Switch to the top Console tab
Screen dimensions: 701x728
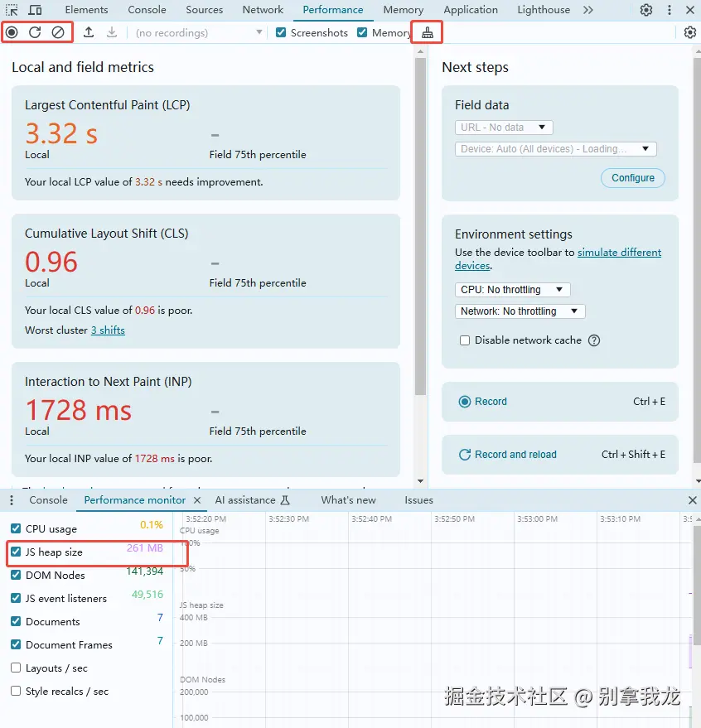click(x=147, y=10)
